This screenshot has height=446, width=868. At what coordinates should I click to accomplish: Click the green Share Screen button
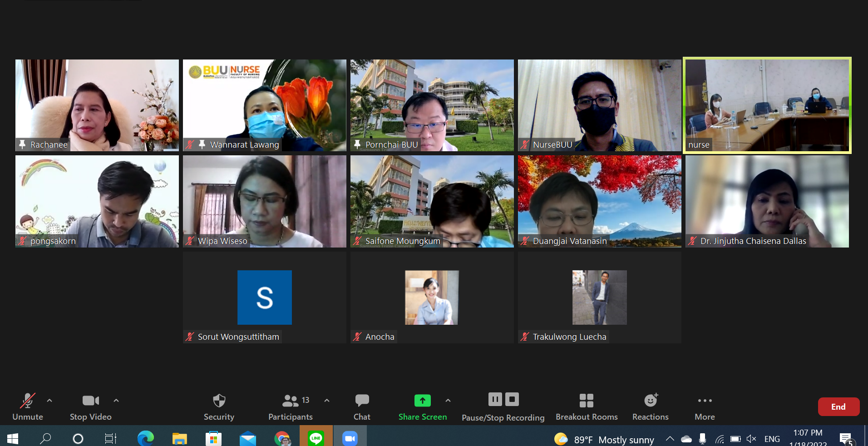422,406
